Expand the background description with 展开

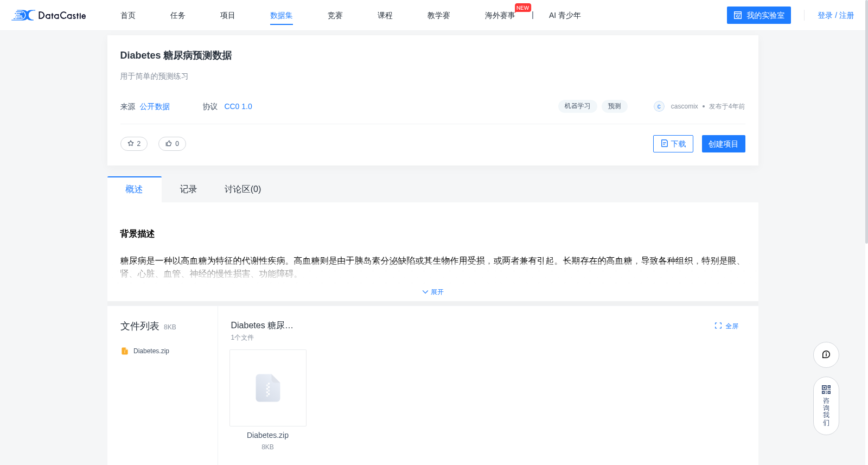[x=433, y=292]
